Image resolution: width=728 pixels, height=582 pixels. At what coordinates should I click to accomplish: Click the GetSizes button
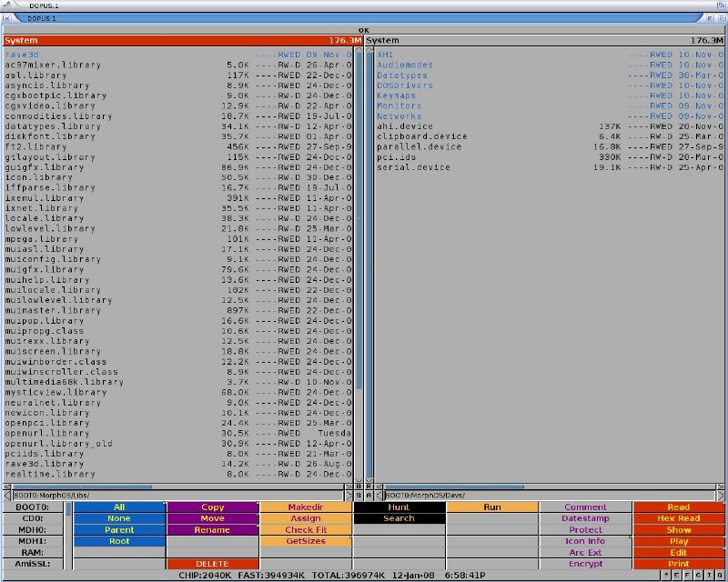[306, 541]
